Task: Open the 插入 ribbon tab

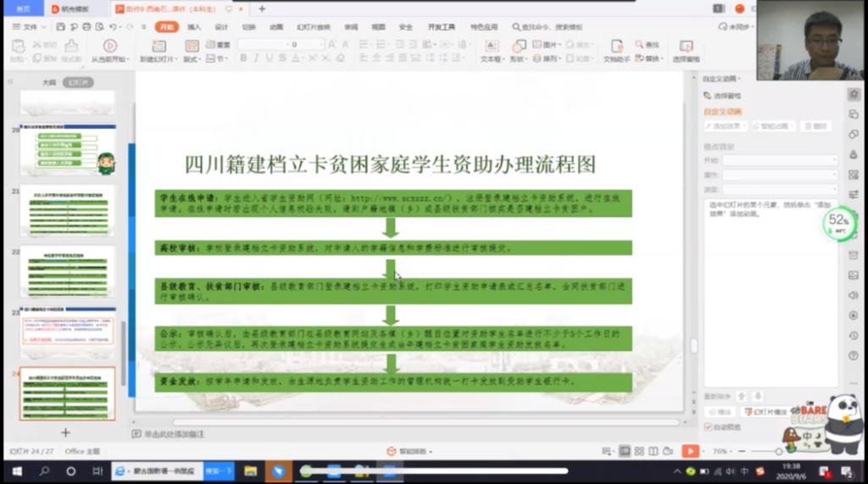Action: tap(194, 27)
